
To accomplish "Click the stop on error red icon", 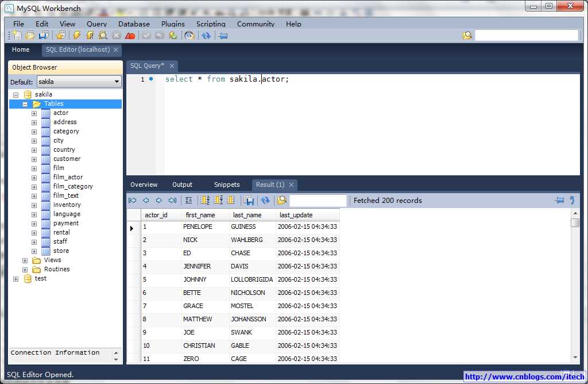I will (x=130, y=36).
